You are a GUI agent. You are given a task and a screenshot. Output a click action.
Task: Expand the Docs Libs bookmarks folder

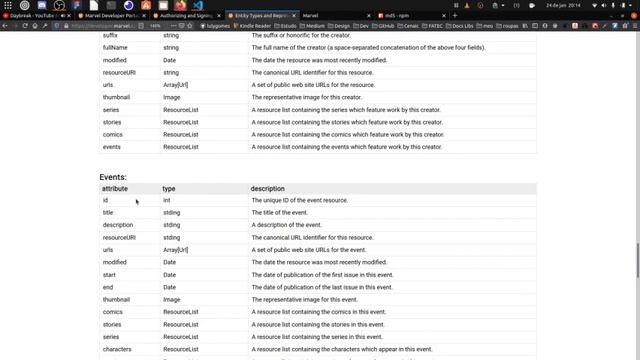pos(460,26)
